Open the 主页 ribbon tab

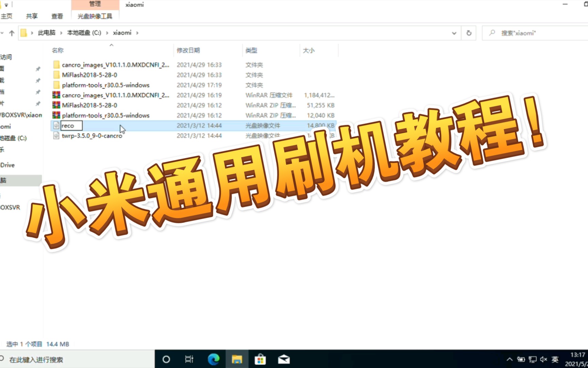(x=6, y=16)
